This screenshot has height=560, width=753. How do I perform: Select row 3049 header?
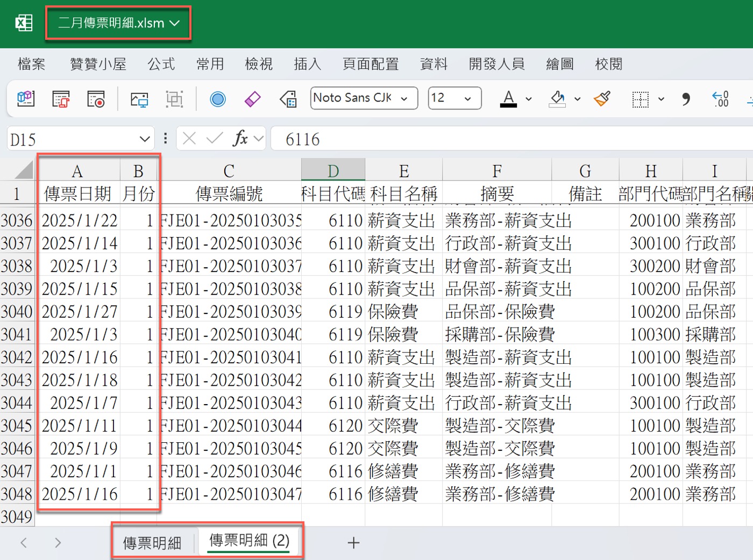point(17,516)
